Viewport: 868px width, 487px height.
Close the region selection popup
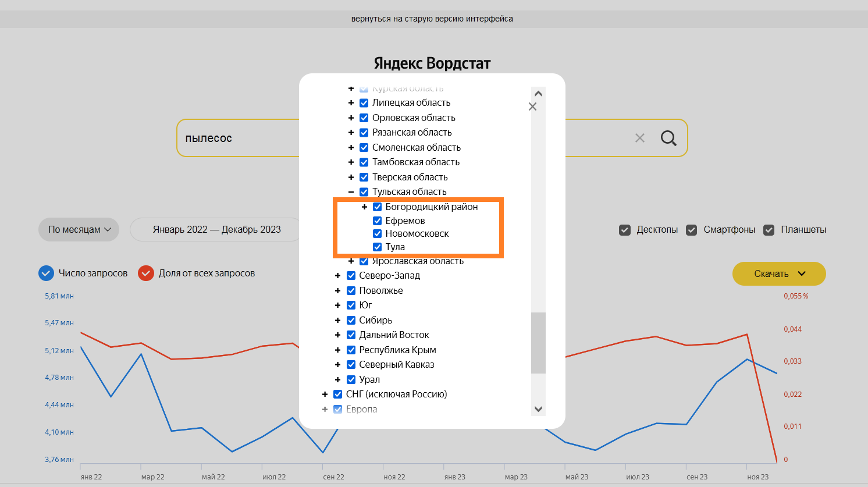[x=532, y=106]
